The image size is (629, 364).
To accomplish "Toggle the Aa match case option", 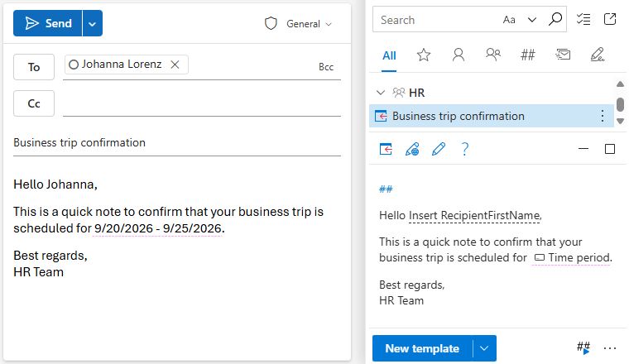I will (x=509, y=20).
